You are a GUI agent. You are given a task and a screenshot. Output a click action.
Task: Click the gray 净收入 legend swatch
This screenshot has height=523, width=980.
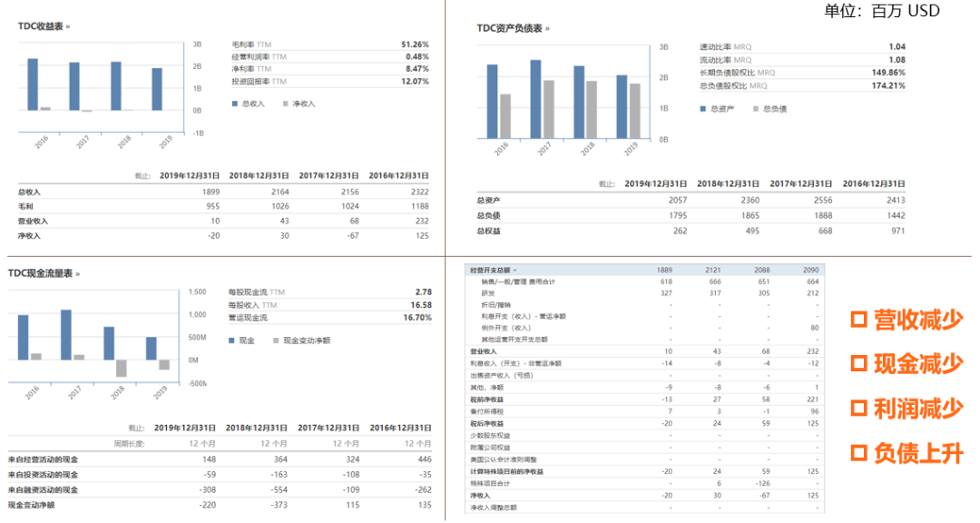[286, 104]
